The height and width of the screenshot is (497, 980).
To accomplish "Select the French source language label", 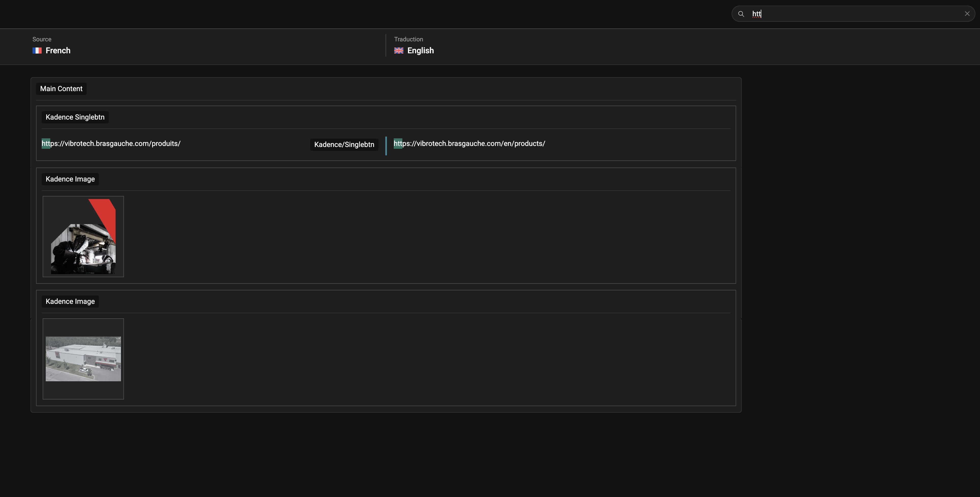I will [x=58, y=51].
